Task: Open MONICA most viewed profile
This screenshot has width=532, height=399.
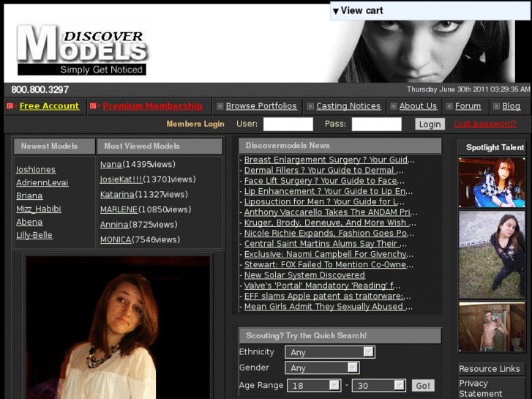Action: click(116, 239)
